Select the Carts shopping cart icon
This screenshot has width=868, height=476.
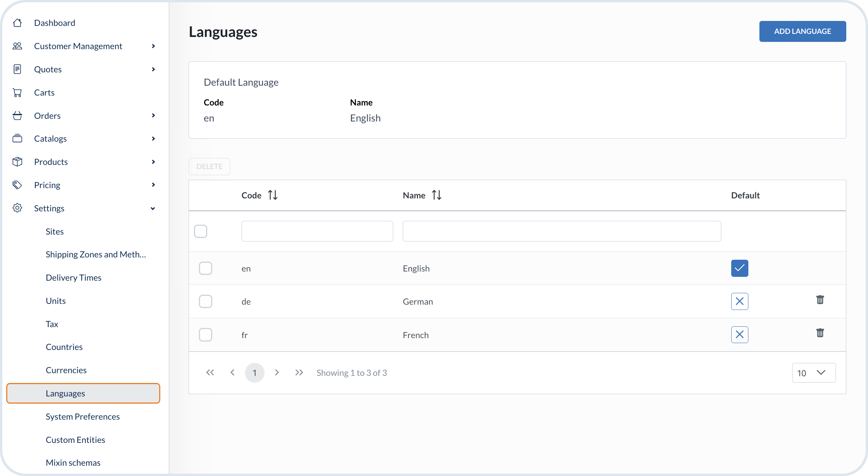coord(17,92)
